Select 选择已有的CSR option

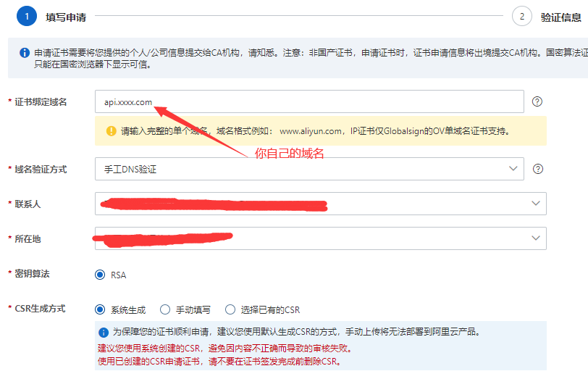click(x=230, y=309)
